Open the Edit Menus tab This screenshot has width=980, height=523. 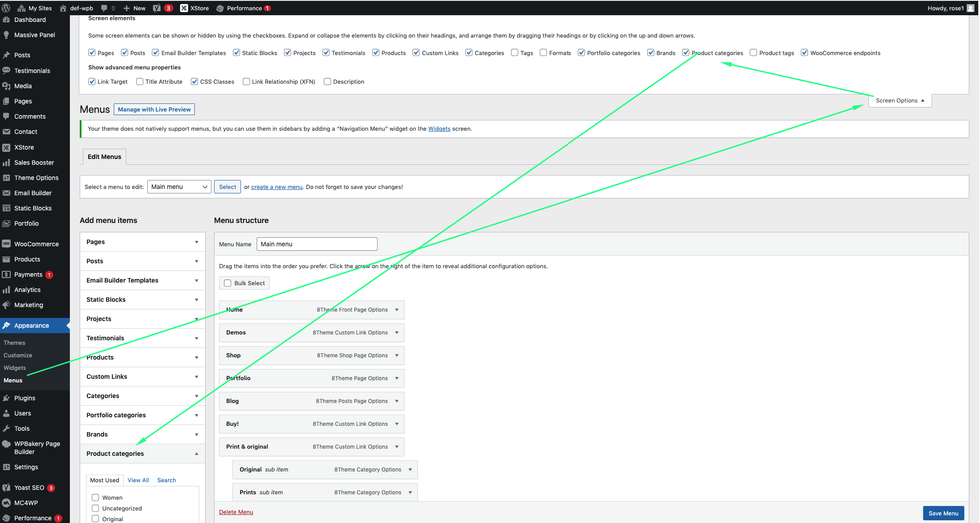104,157
